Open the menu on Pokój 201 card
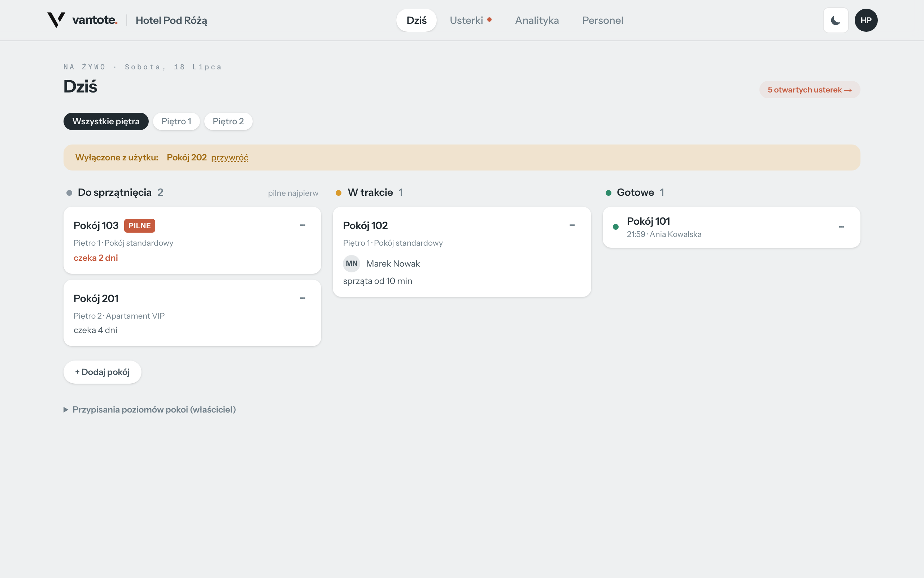The image size is (924, 578). [x=302, y=298]
